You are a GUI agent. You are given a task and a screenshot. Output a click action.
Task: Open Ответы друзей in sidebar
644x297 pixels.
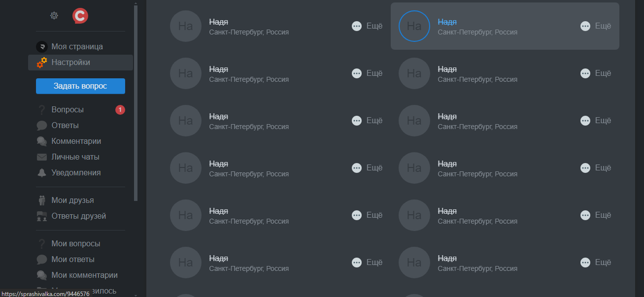[79, 216]
